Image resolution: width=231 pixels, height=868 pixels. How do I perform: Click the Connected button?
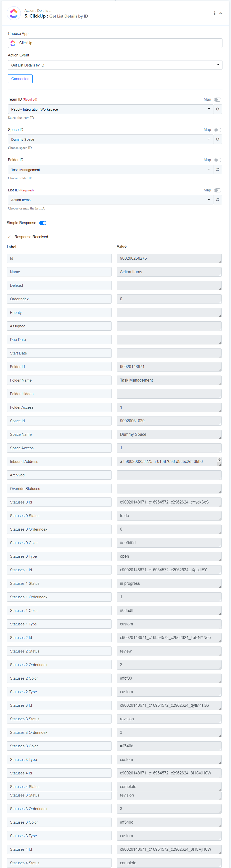pyautogui.click(x=20, y=79)
